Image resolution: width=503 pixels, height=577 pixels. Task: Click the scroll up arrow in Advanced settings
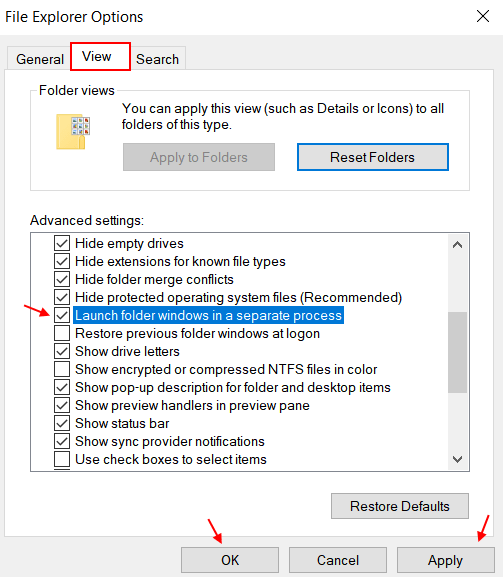tap(457, 245)
